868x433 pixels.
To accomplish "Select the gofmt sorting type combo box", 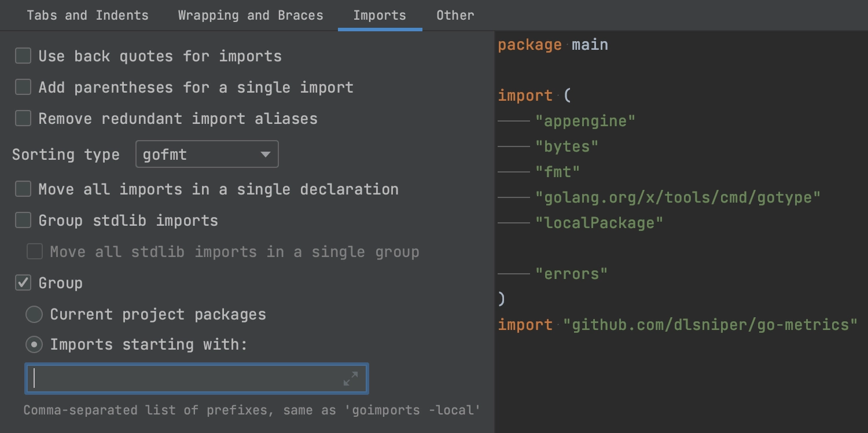I will tap(207, 155).
